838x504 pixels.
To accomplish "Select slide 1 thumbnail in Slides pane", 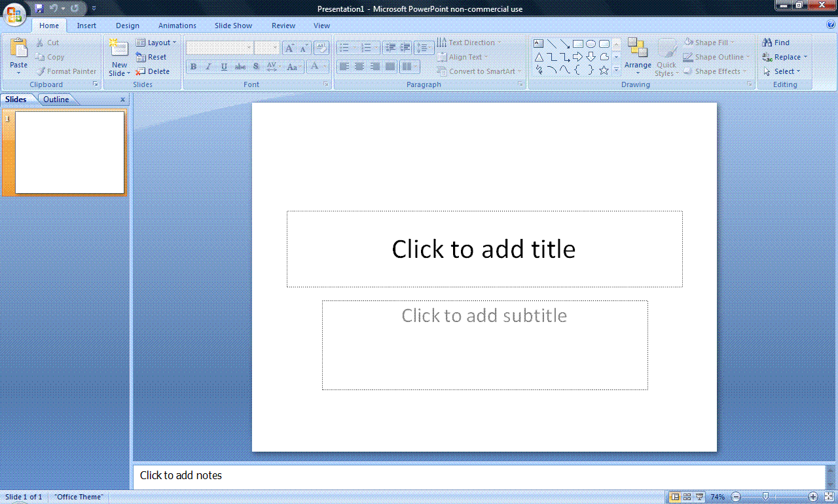I will (x=70, y=153).
